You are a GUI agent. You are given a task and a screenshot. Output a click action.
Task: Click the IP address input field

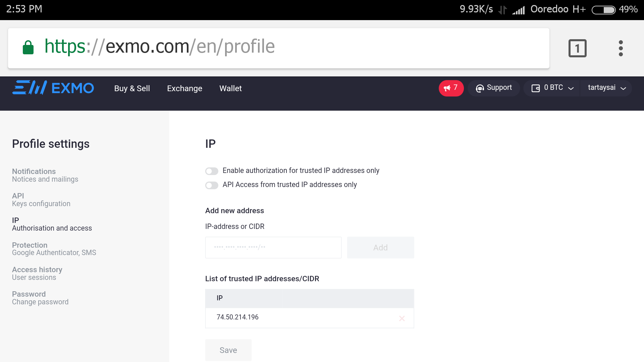pos(273,247)
